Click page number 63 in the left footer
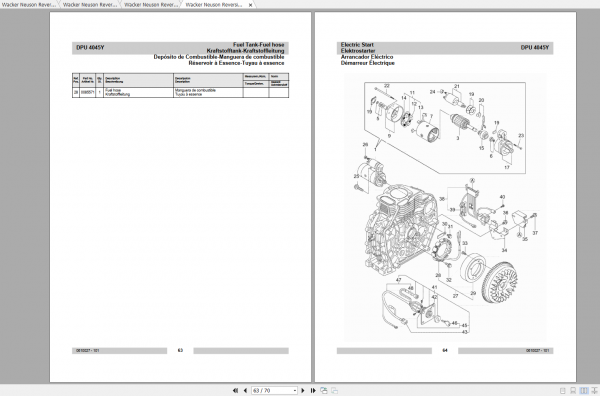The image size is (600, 396). coord(180,350)
